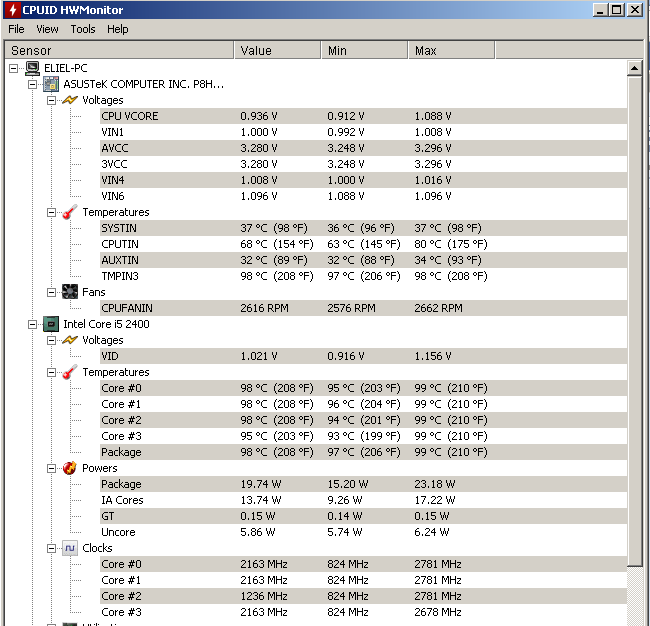The height and width of the screenshot is (626, 650).
Task: Click the '2616 RPM' fan value
Action: point(264,308)
